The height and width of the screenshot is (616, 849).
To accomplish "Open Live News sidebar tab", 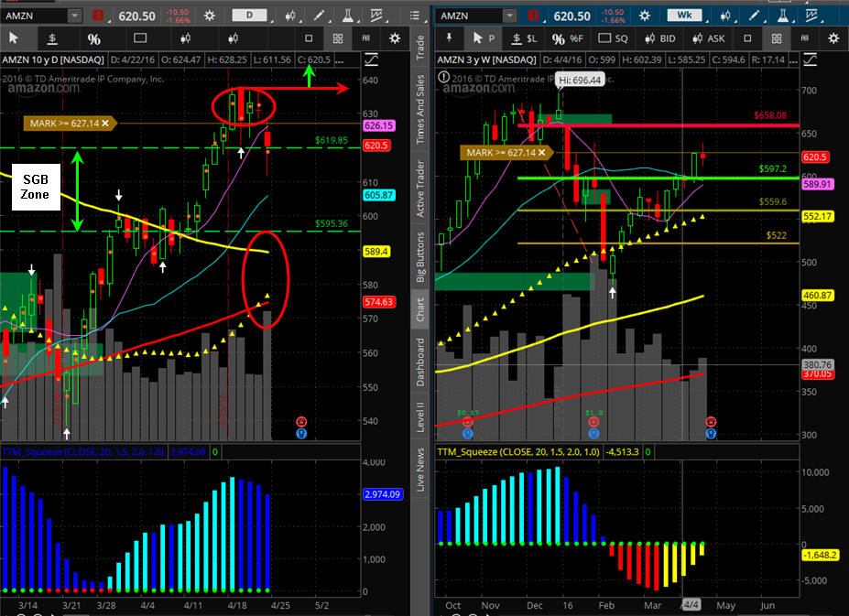I will [x=420, y=470].
